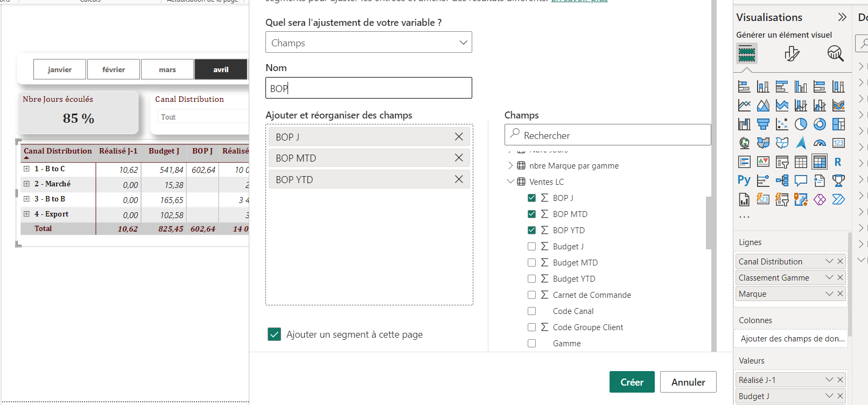Select the stacked bar chart visual
The image size is (868, 405).
(x=744, y=86)
